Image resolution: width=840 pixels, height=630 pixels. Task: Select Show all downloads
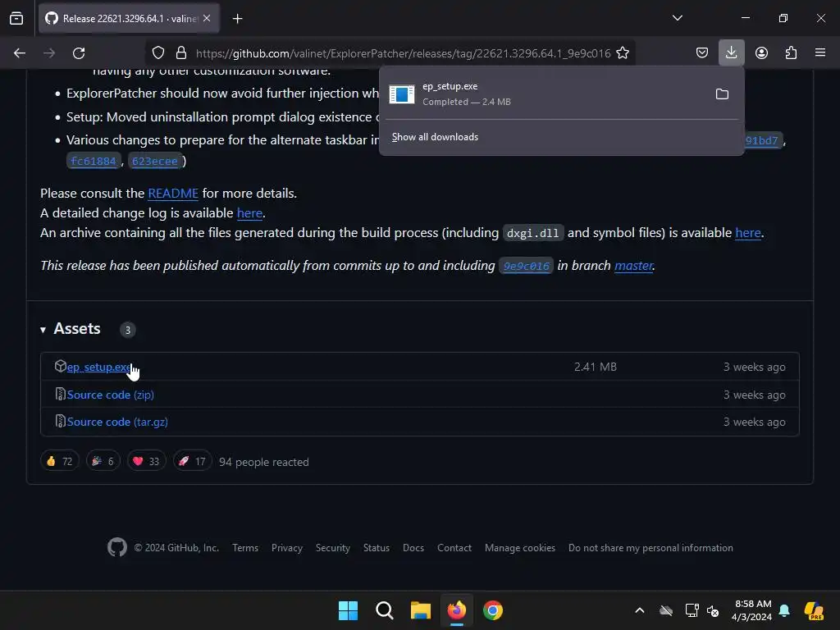pos(435,137)
